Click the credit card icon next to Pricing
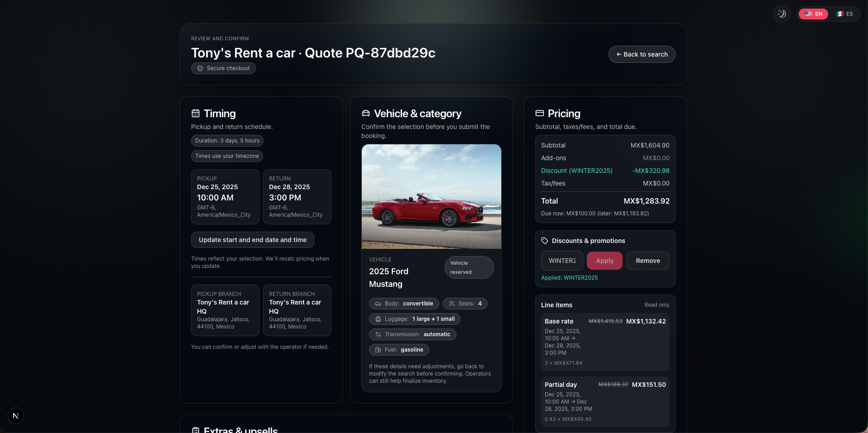This screenshot has width=868, height=433. coord(540,114)
